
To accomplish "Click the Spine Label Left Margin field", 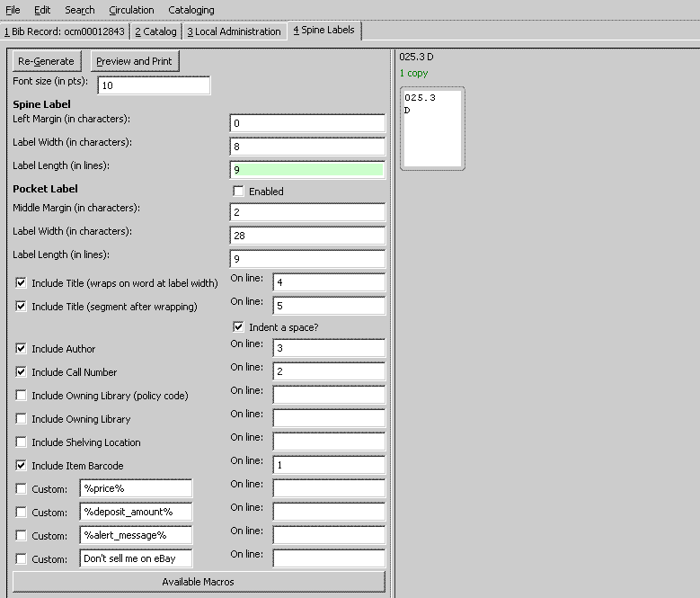I will (306, 123).
